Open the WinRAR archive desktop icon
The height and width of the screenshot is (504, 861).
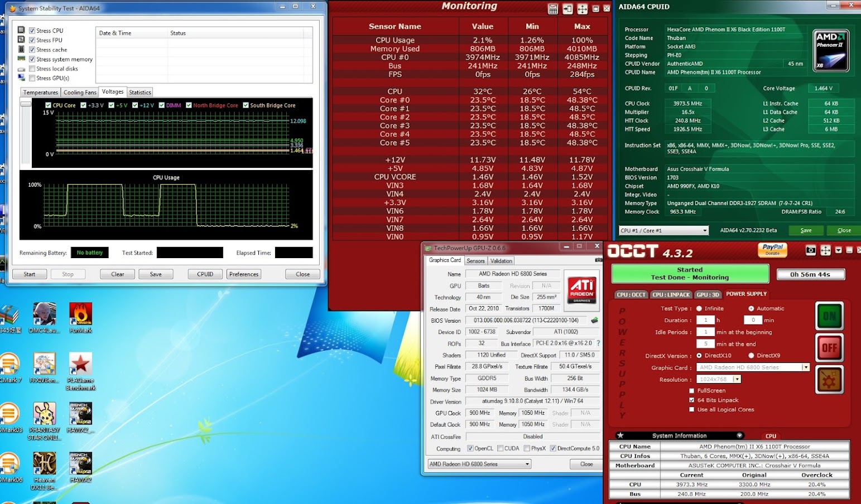9,318
